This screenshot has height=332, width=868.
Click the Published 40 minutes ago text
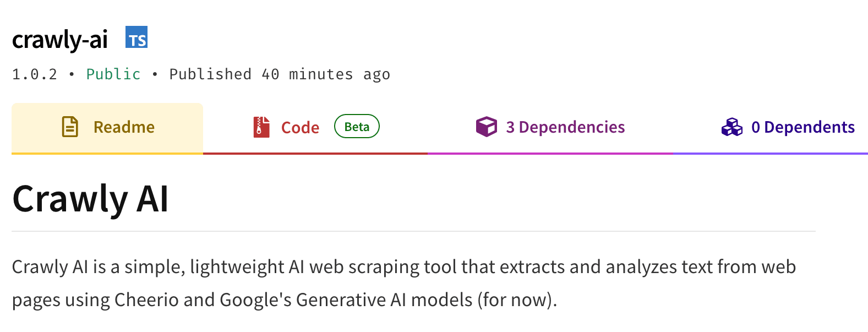280,74
